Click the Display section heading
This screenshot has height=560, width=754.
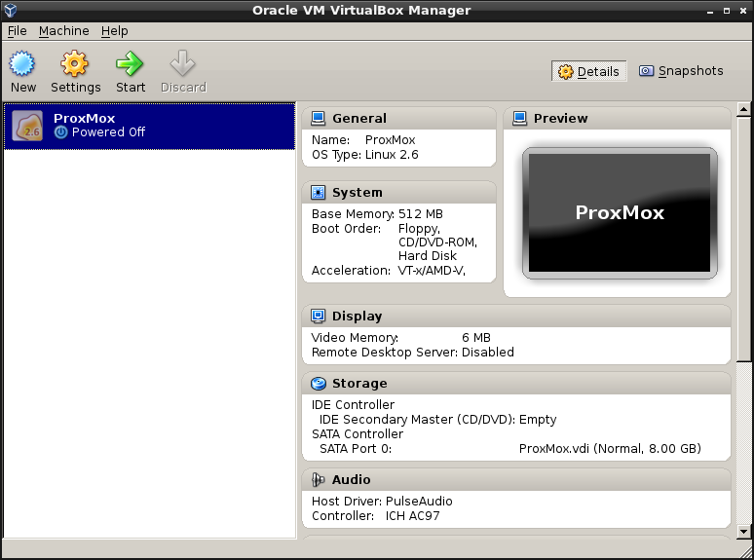[357, 316]
